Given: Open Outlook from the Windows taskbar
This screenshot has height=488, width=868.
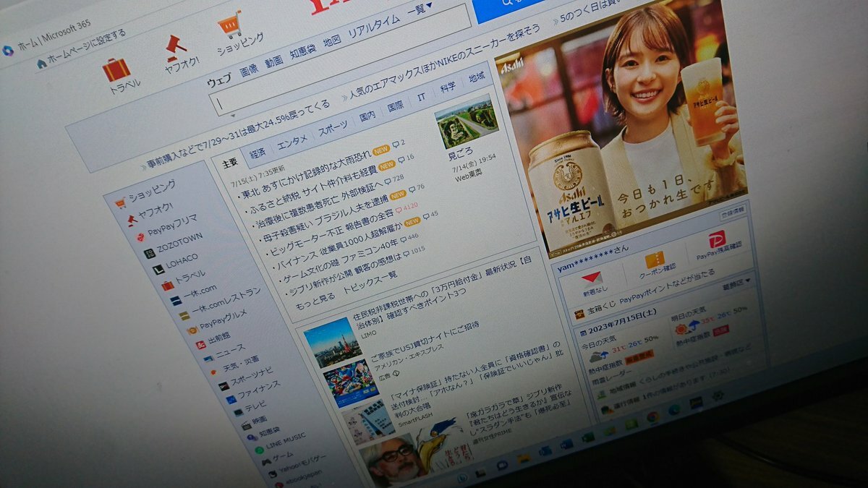Looking at the screenshot, I should coord(545,451).
